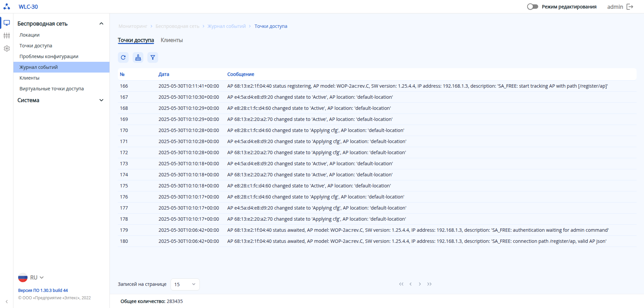Open the RU language selector
This screenshot has width=644, height=308.
[31, 278]
